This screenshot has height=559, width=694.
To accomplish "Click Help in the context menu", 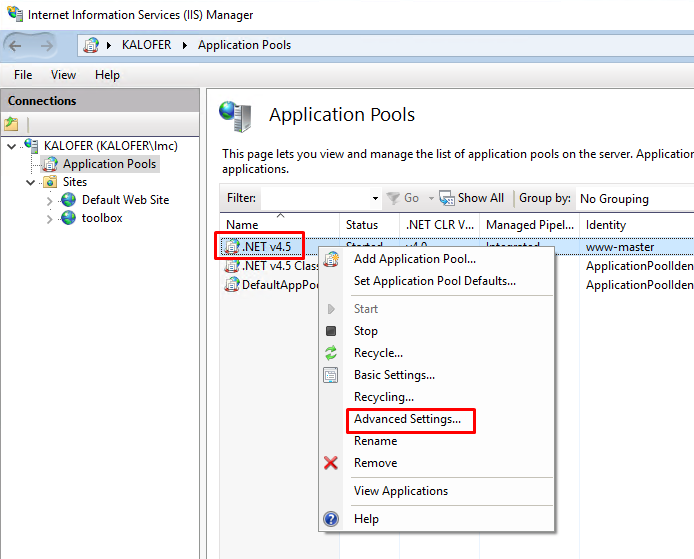I will 366,519.
